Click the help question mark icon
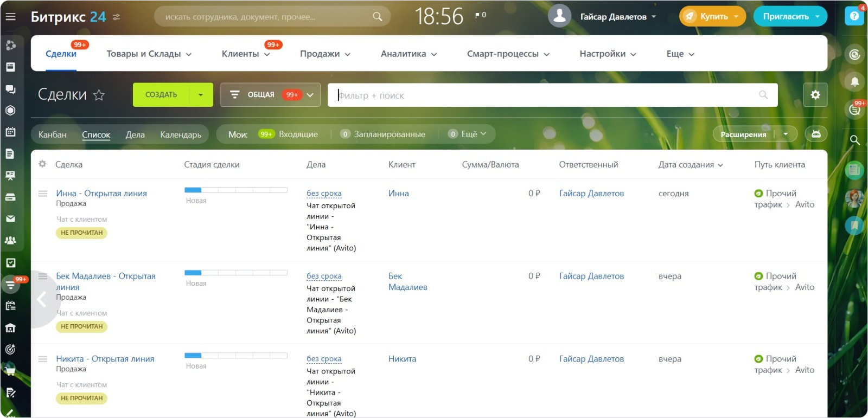The height and width of the screenshot is (418, 868). point(854,16)
